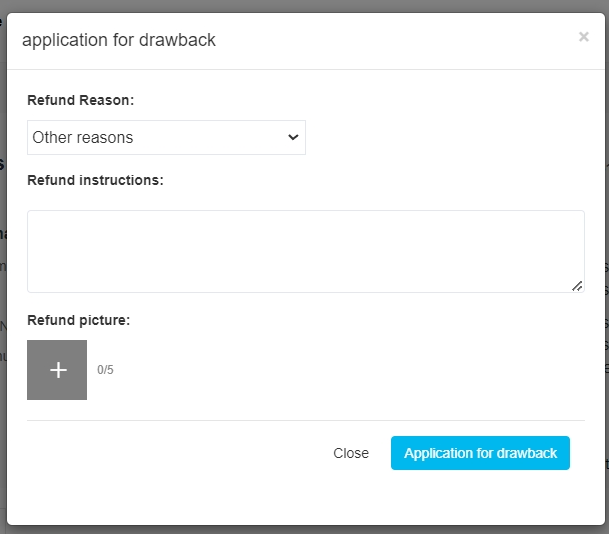
Task: Dismiss the dialog with the X icon
Action: coord(583,37)
